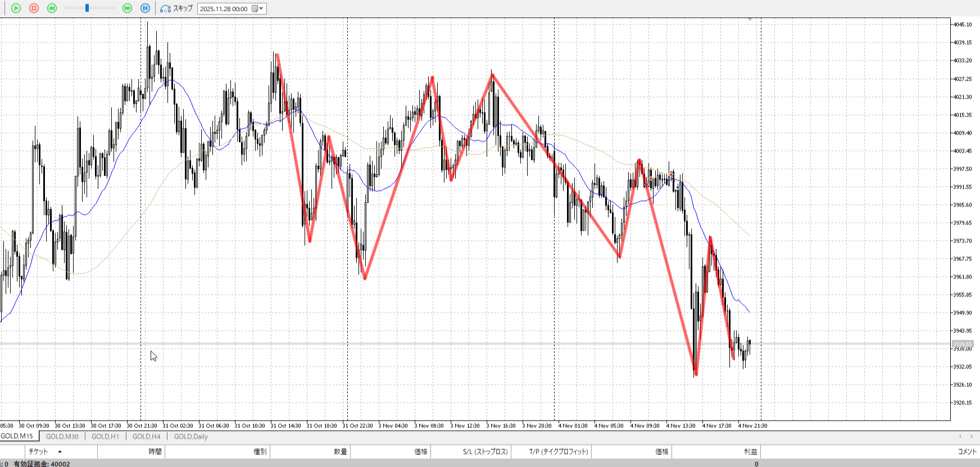This screenshot has width=980, height=467.
Task: Click the 利益 profit column header
Action: [750, 451]
